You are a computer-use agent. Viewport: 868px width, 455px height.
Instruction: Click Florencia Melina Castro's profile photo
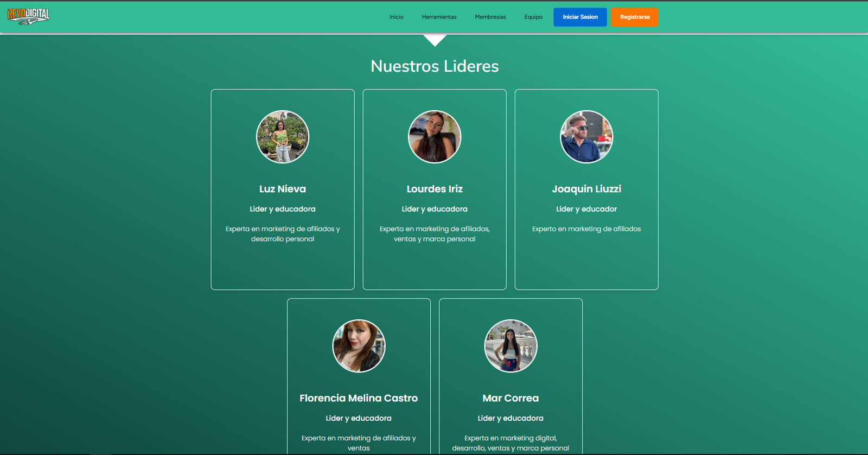click(359, 346)
